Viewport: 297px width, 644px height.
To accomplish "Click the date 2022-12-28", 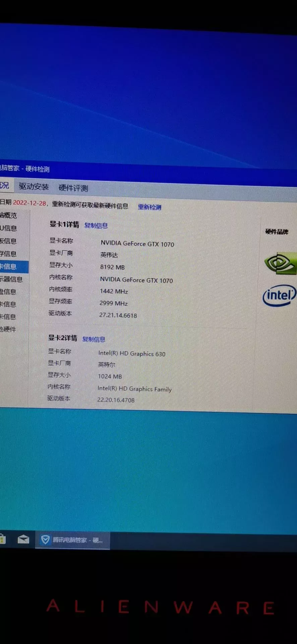I will [29, 203].
